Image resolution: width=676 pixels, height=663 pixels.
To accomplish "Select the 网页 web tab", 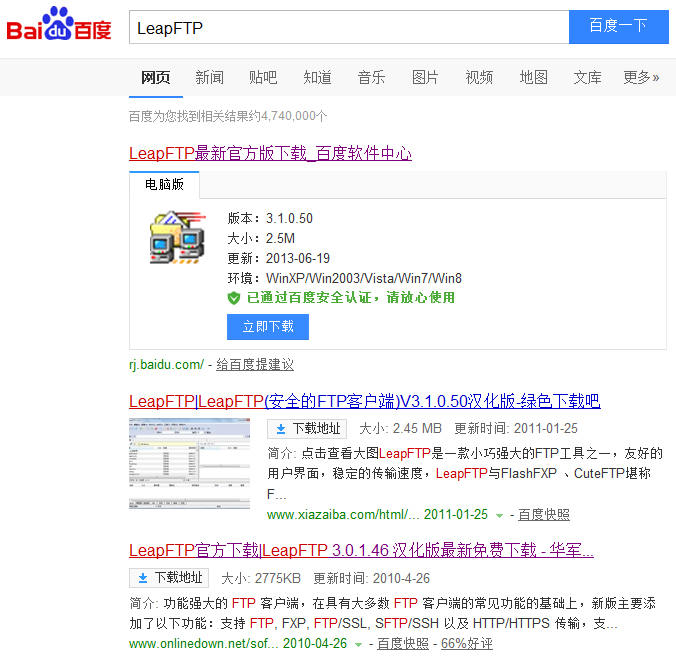I will point(156,78).
